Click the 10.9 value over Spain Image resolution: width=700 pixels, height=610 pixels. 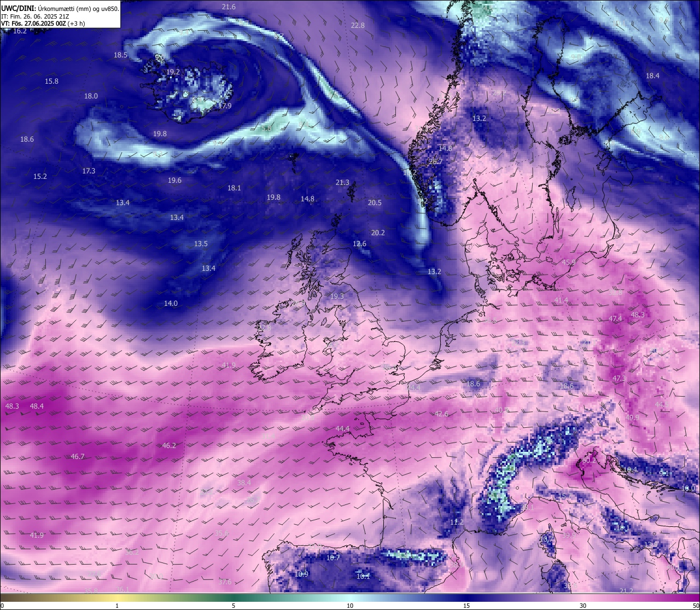point(301,574)
